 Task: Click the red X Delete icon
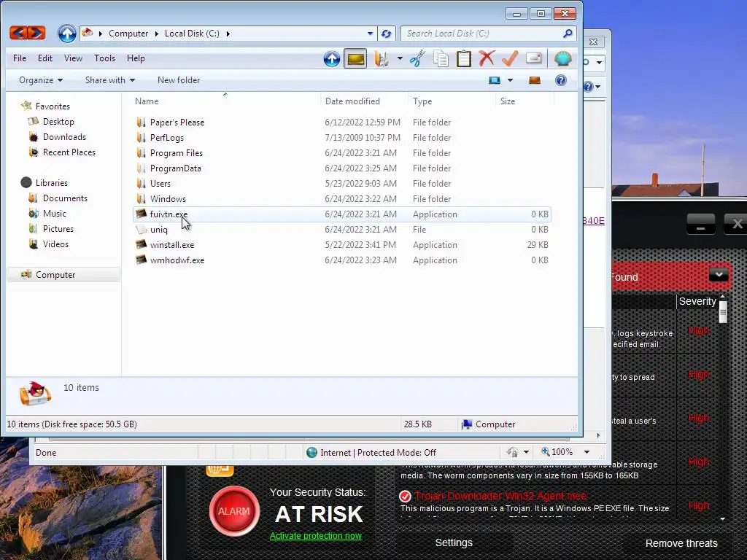[487, 58]
